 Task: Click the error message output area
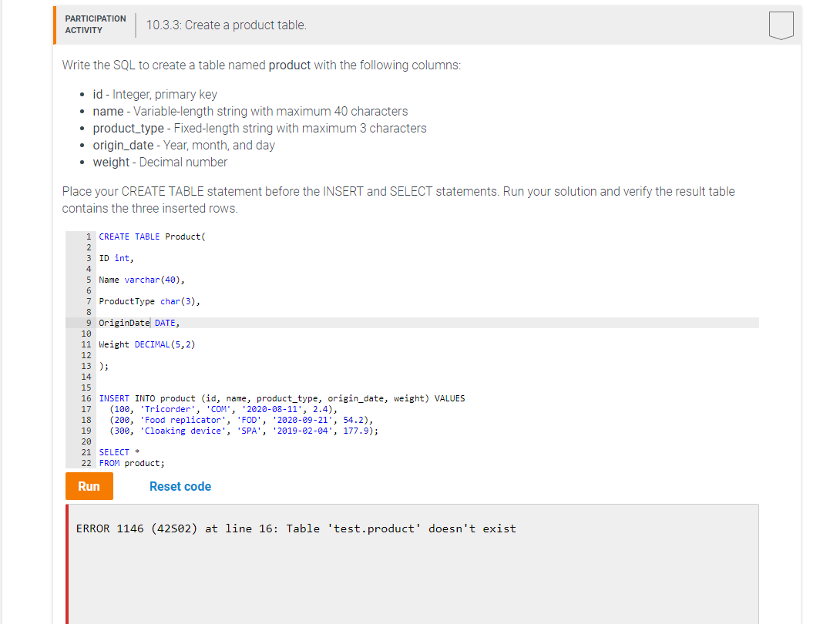(295, 528)
